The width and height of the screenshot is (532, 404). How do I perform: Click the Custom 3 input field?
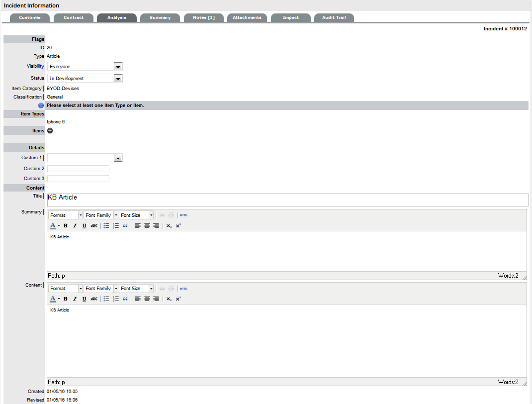click(x=79, y=179)
